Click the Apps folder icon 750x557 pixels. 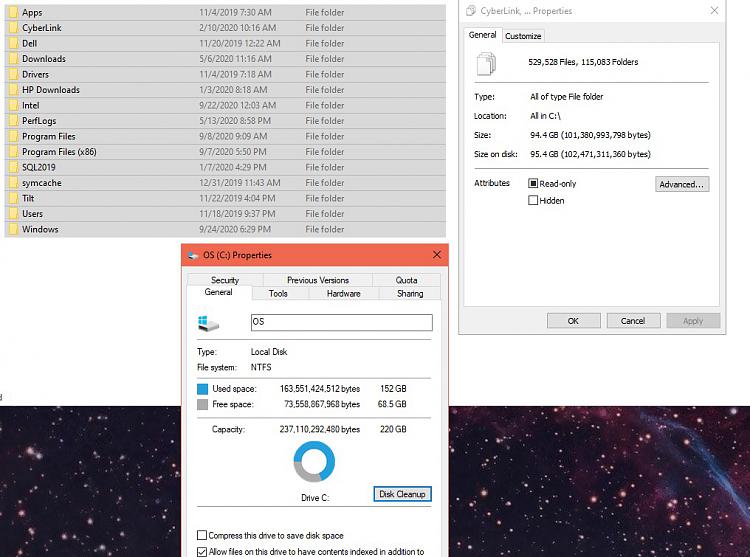pos(13,12)
